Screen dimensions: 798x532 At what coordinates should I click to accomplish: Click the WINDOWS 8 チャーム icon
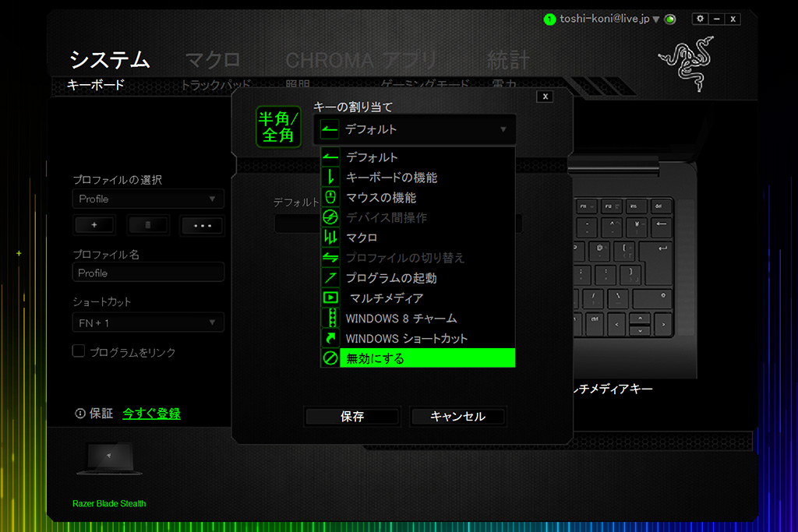click(x=330, y=318)
